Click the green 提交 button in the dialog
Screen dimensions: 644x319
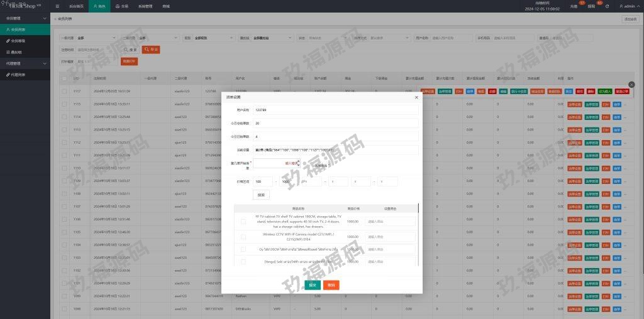313,285
